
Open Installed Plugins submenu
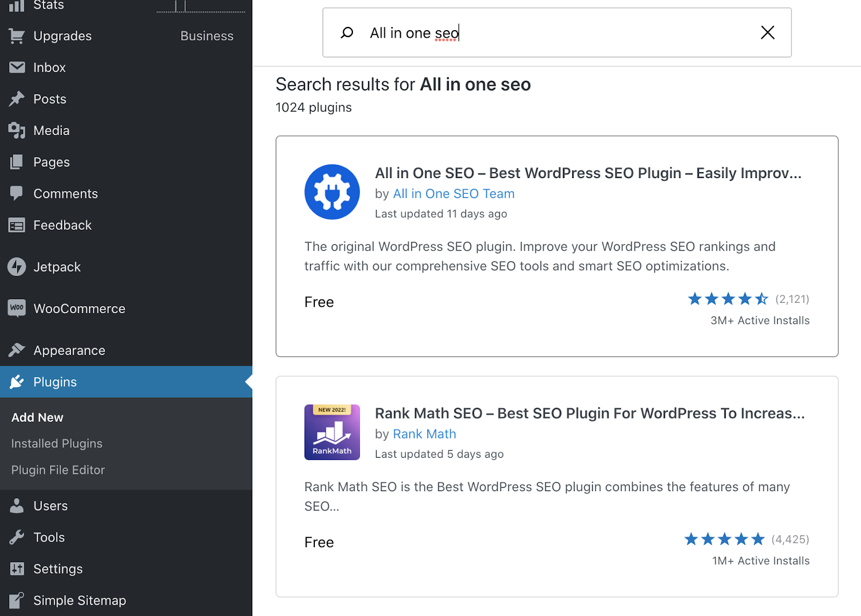click(x=57, y=443)
